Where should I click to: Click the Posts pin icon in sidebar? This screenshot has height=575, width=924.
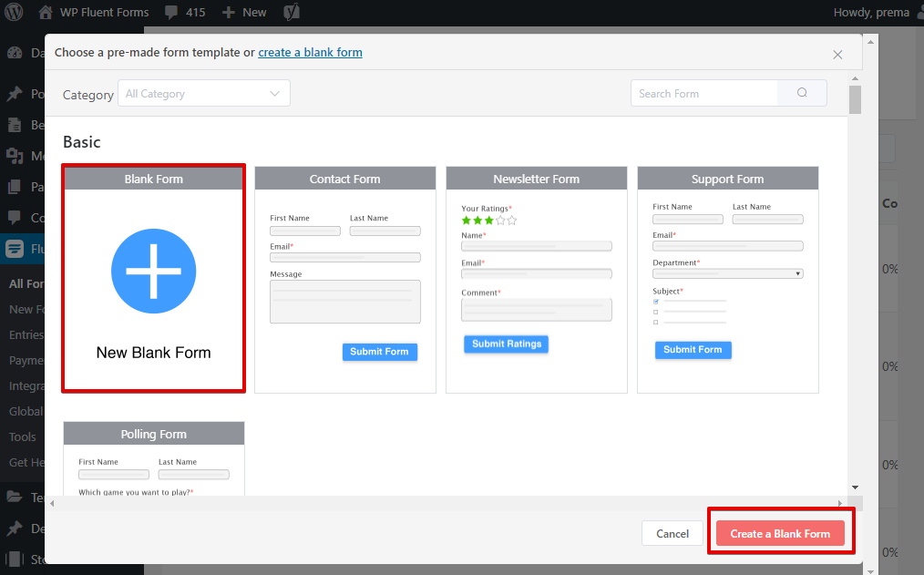coord(15,94)
